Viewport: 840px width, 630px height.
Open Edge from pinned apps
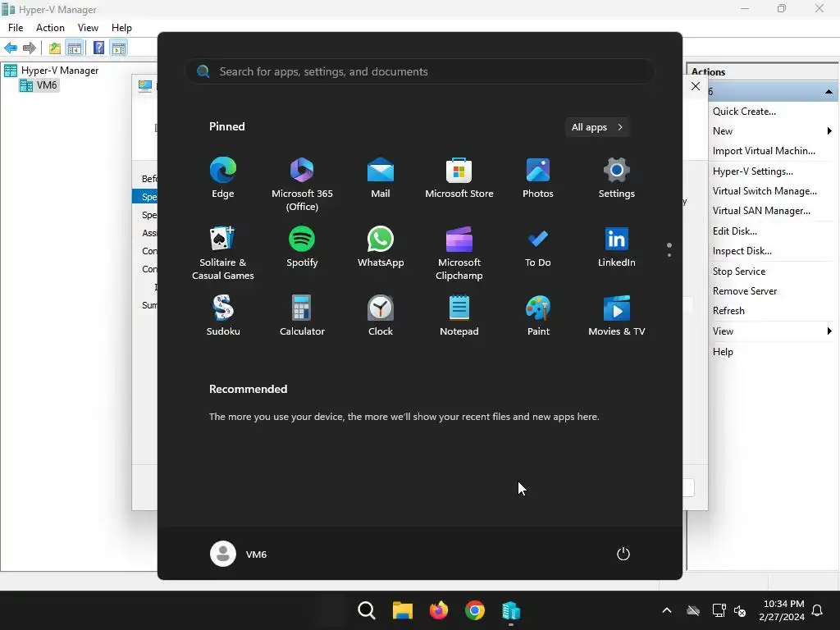click(223, 178)
